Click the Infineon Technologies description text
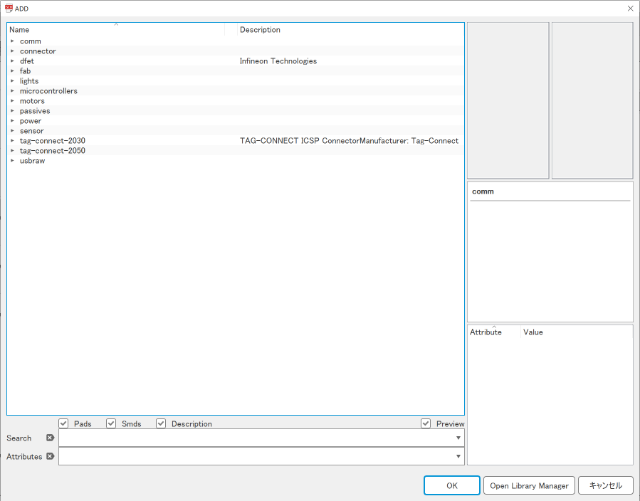The height and width of the screenshot is (501, 640). pos(278,61)
